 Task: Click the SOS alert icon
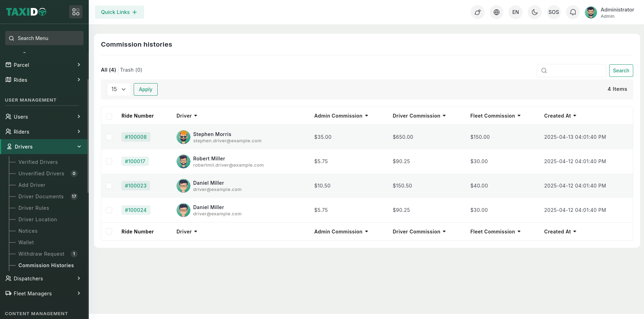[x=553, y=12]
